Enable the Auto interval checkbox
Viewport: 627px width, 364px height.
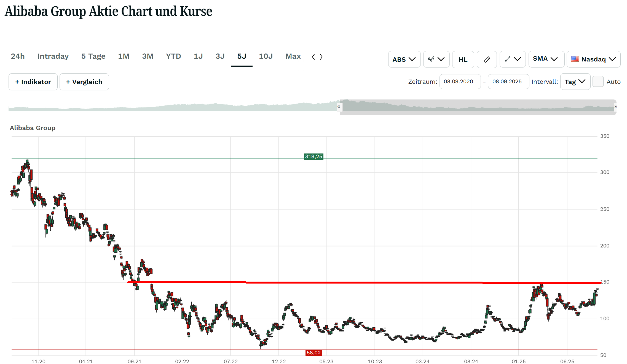pos(598,82)
